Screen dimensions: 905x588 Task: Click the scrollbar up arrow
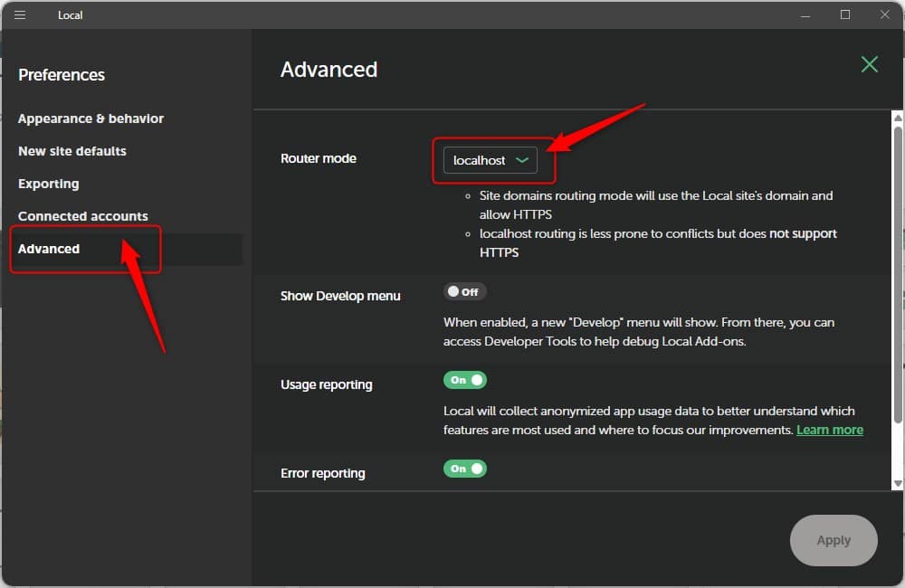897,118
